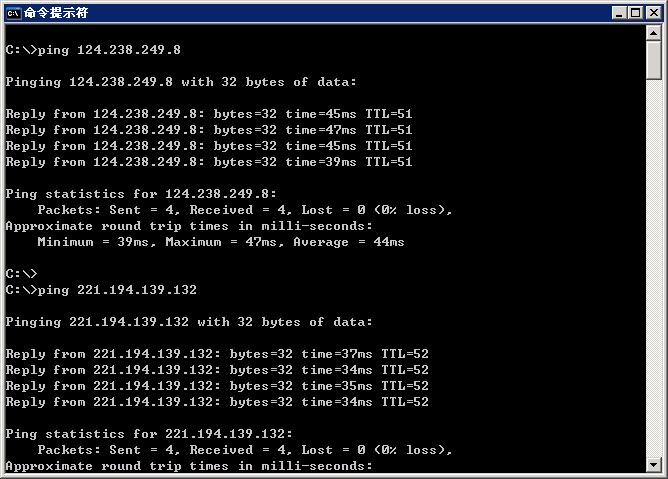Click the empty scrollbar track below the thumb
Image resolution: width=668 pixels, height=479 pixels.
click(654, 268)
